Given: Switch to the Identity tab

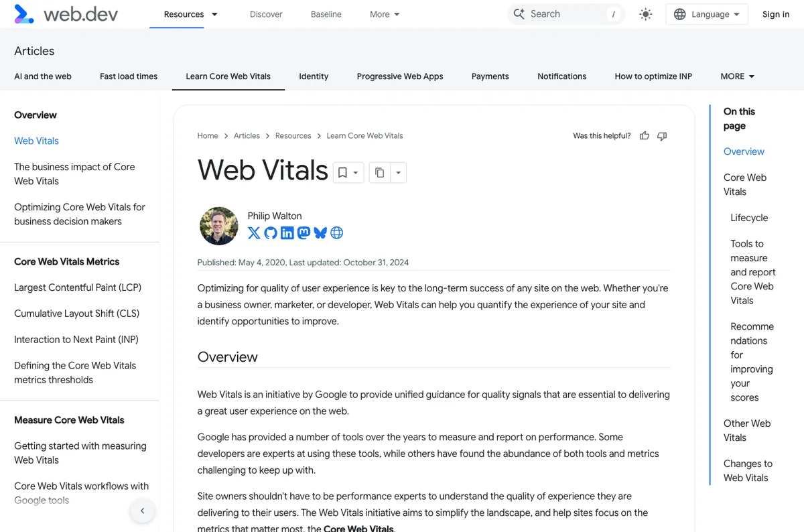Looking at the screenshot, I should (x=314, y=76).
